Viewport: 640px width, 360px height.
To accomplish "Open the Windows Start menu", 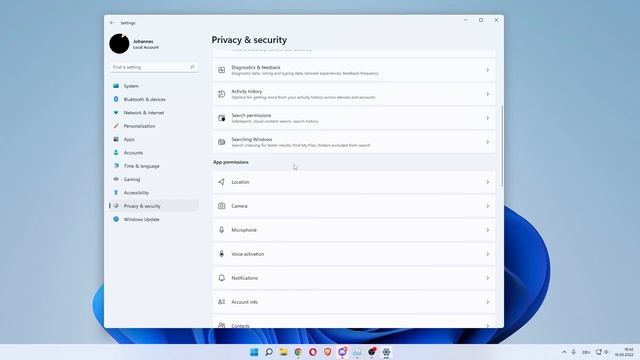I will point(254,352).
